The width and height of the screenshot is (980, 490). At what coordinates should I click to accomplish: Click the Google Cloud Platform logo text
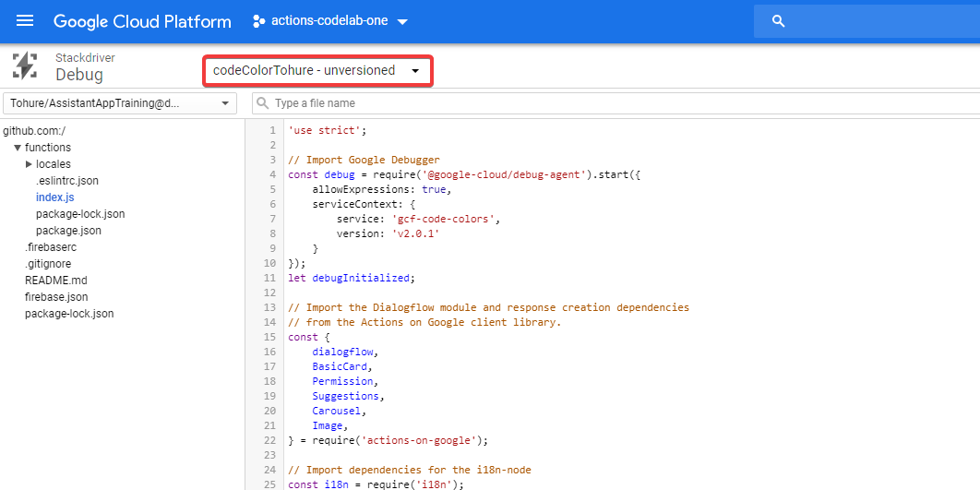click(x=142, y=21)
